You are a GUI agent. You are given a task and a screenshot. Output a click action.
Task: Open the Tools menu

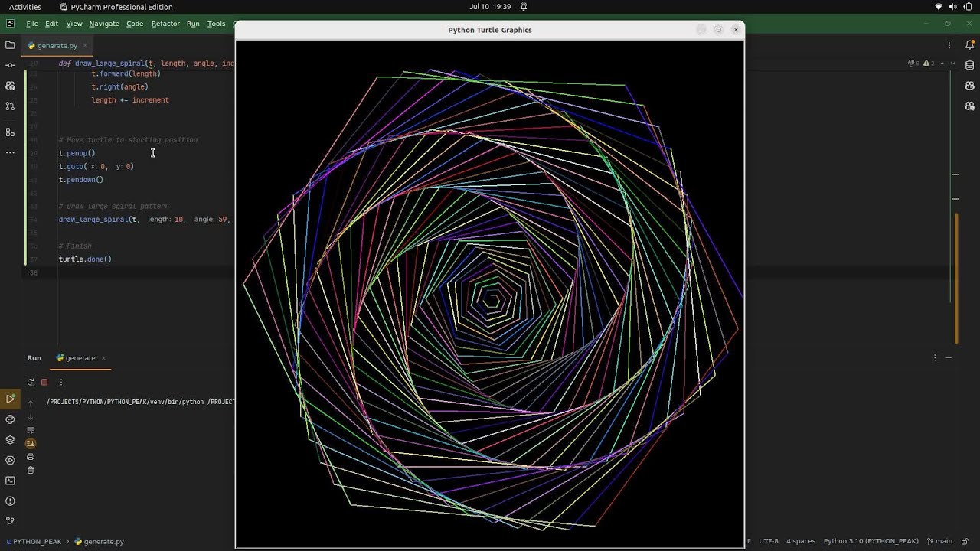pos(217,24)
